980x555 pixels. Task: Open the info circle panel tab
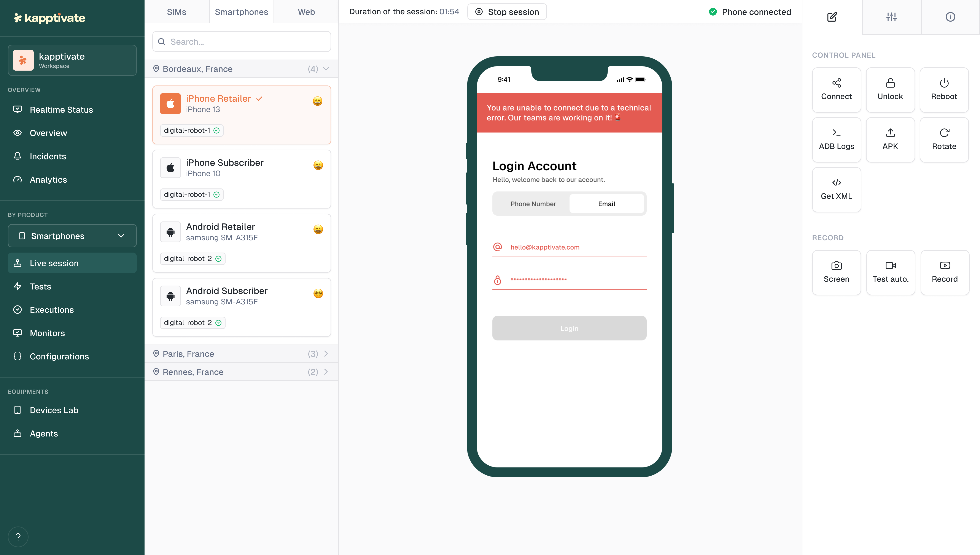tap(950, 17)
